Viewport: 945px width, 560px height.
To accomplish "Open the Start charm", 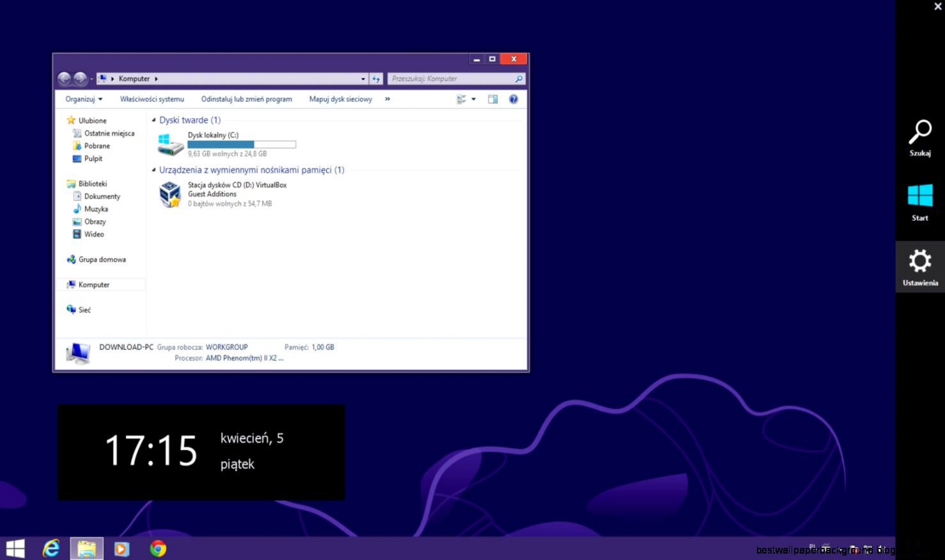I will click(920, 203).
